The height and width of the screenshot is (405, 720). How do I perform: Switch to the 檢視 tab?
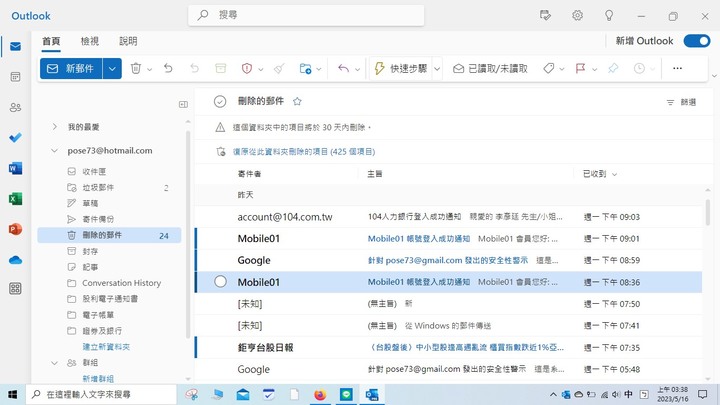pos(90,41)
